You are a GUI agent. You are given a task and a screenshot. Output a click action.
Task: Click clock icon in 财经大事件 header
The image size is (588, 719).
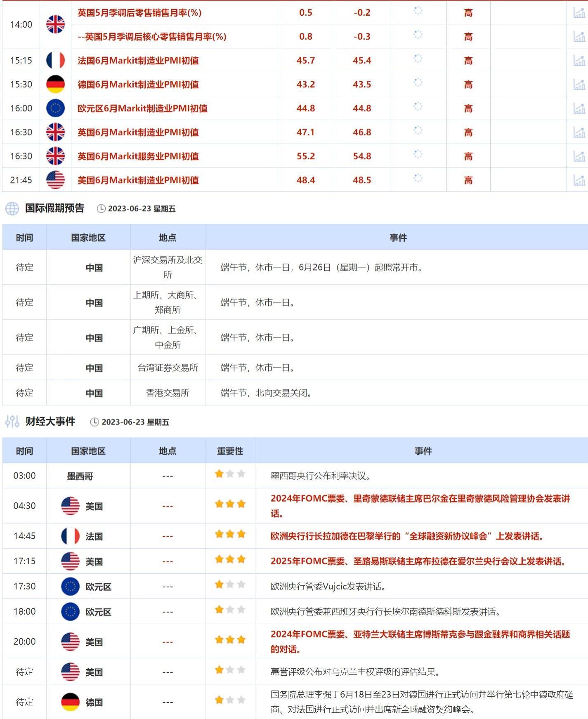coord(94,422)
